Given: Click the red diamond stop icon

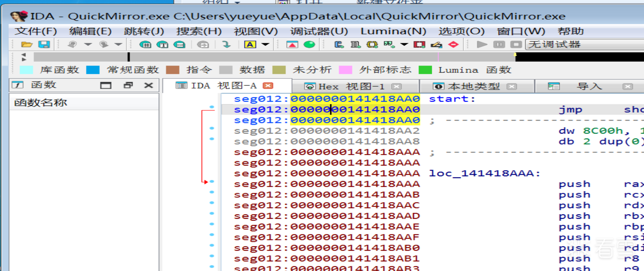Looking at the screenshot, I should [453, 45].
